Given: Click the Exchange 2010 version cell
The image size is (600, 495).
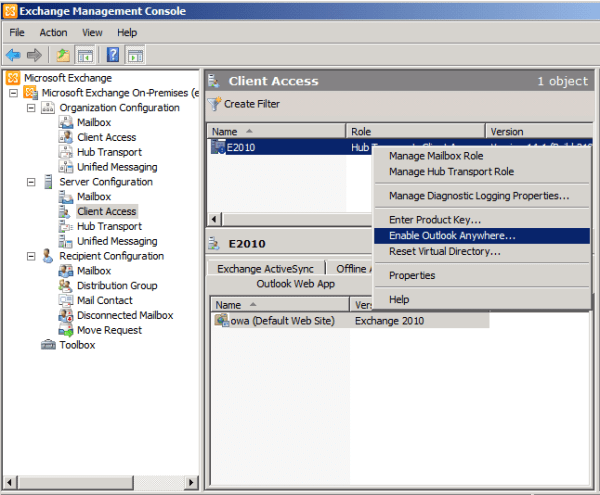Looking at the screenshot, I should click(390, 321).
